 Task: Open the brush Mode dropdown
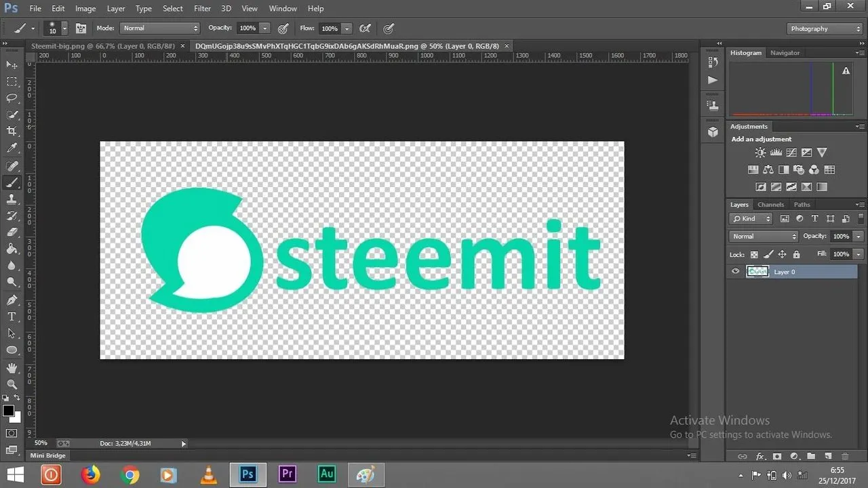[x=160, y=28]
